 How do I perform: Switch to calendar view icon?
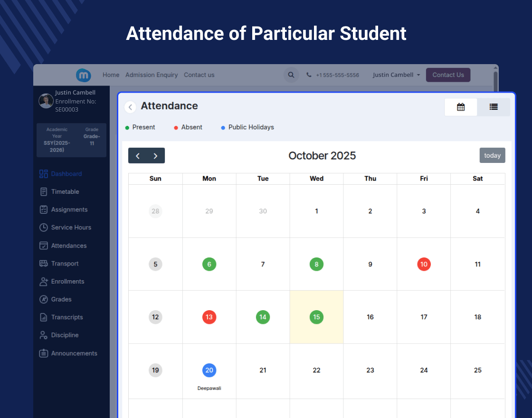(x=461, y=107)
